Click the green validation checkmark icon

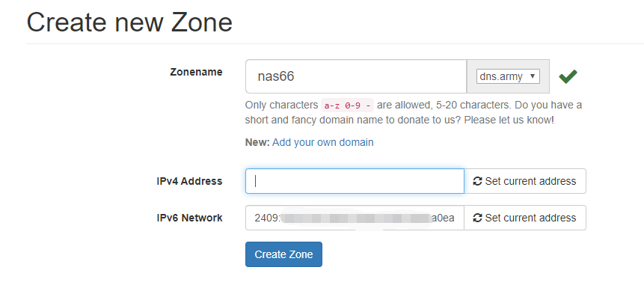click(x=568, y=76)
